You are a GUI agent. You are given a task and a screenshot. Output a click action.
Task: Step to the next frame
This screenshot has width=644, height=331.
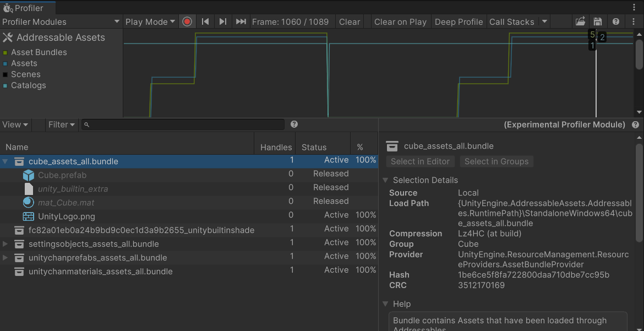[x=223, y=22]
